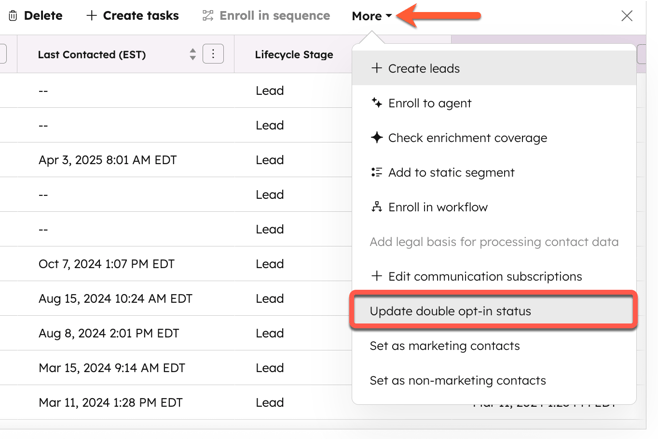This screenshot has height=439, width=658.
Task: Click the Apr 3, 2025 8:01 AM cell
Action: coord(107,160)
